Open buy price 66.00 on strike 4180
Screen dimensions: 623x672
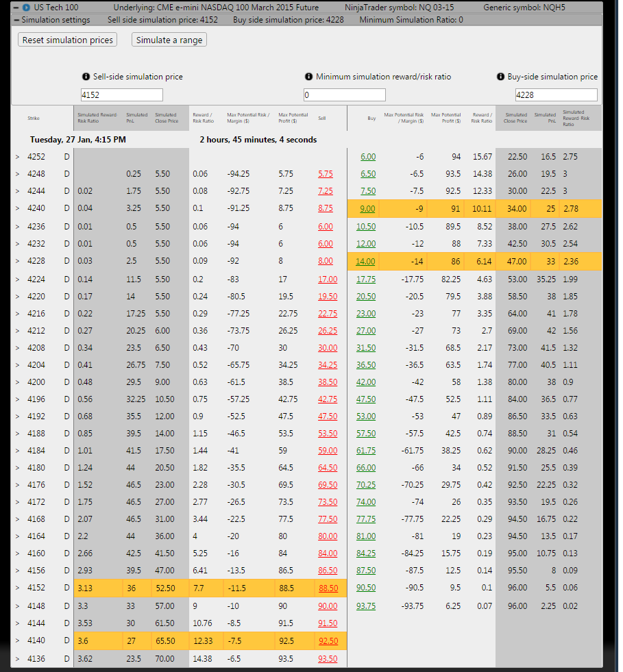366,468
